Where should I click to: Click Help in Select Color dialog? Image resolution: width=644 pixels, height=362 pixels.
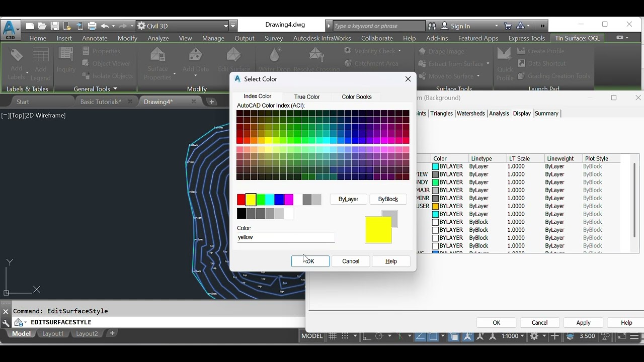coord(391,261)
